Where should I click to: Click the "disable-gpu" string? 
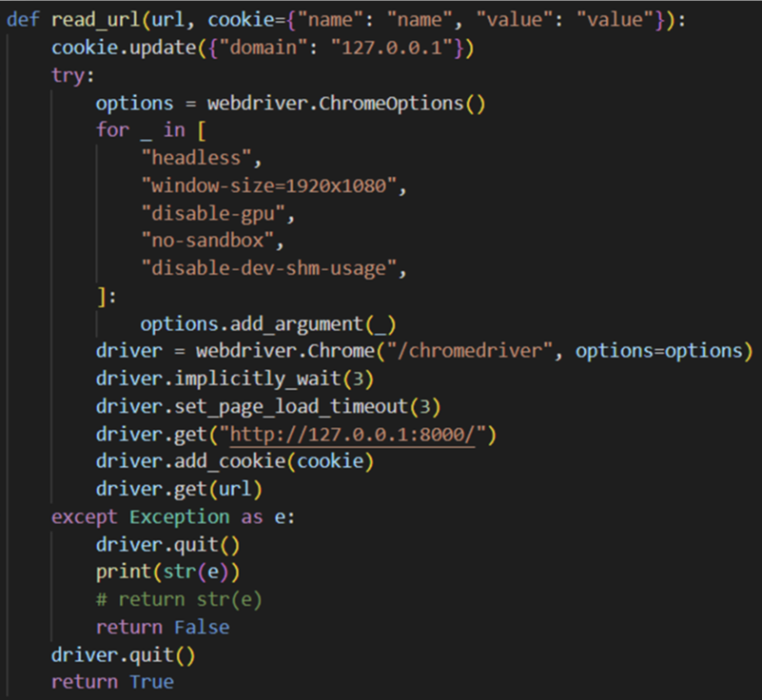click(213, 214)
